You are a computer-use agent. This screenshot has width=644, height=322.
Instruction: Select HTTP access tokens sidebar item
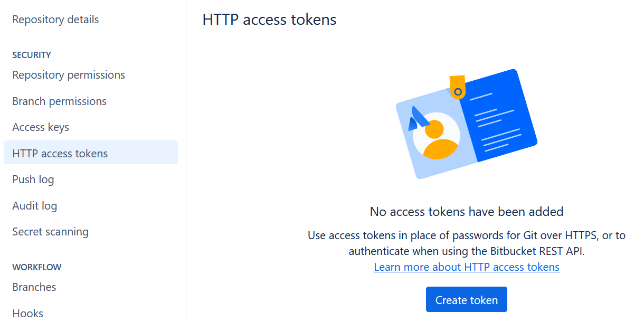click(x=60, y=154)
